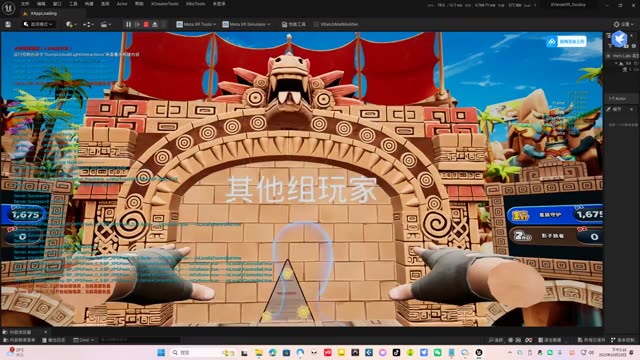Click the infinity icon in the status bar
The height and width of the screenshot is (360, 640).
point(529,340)
